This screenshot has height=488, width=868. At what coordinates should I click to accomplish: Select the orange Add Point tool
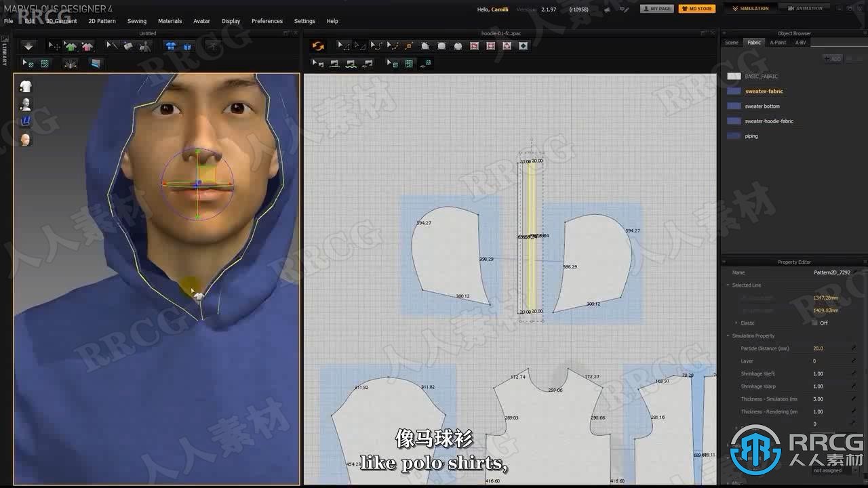point(408,46)
